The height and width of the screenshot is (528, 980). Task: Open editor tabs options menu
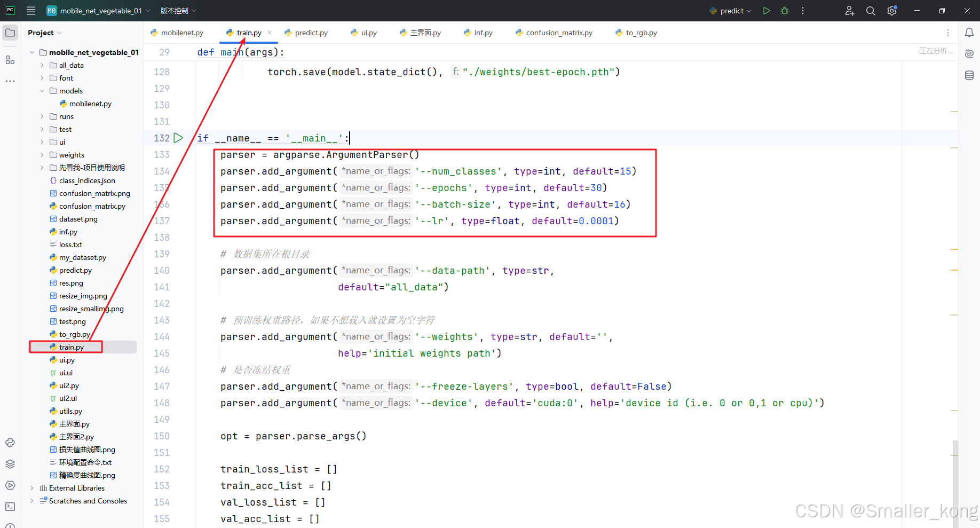click(948, 33)
